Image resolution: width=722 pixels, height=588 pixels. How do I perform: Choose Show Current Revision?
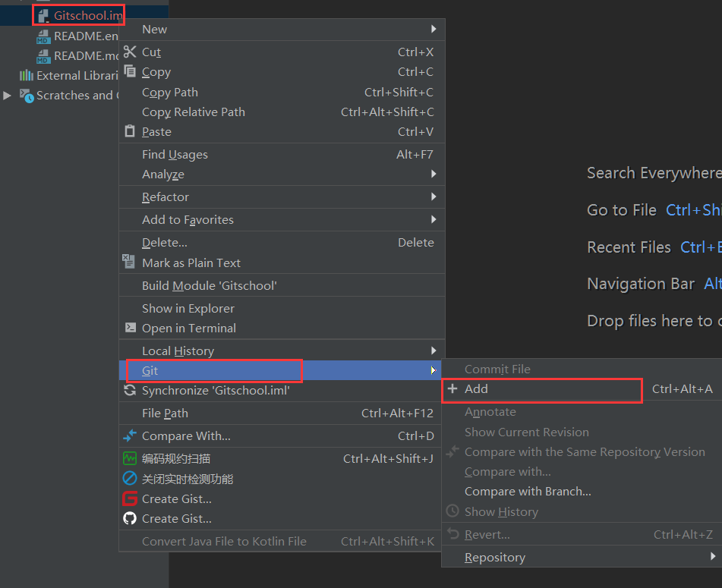tap(582, 432)
